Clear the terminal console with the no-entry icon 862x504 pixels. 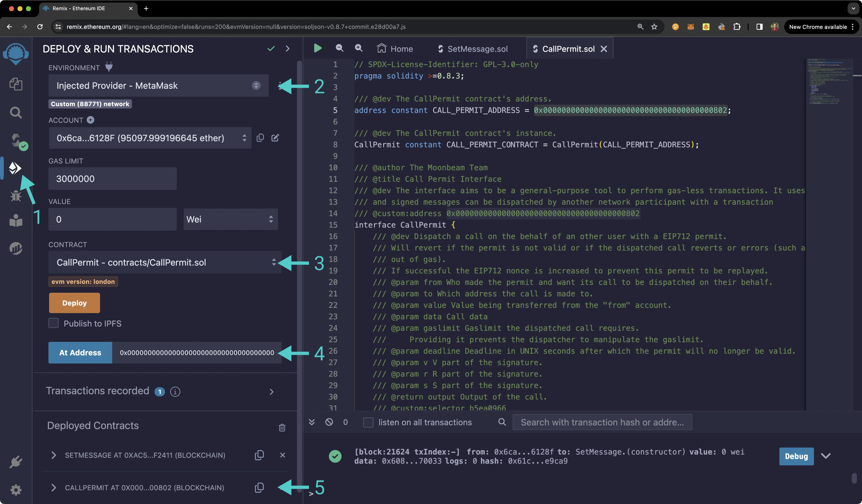(329, 422)
